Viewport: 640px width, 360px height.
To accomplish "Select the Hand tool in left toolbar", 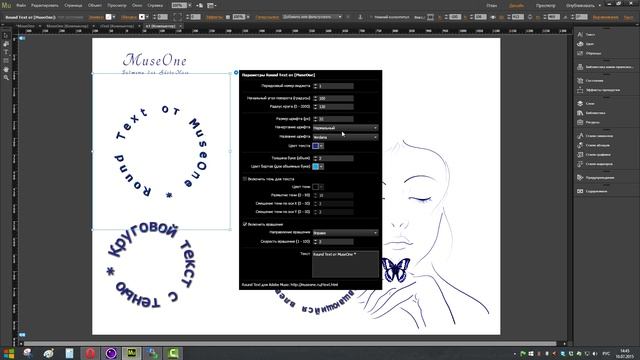I will (x=6, y=69).
